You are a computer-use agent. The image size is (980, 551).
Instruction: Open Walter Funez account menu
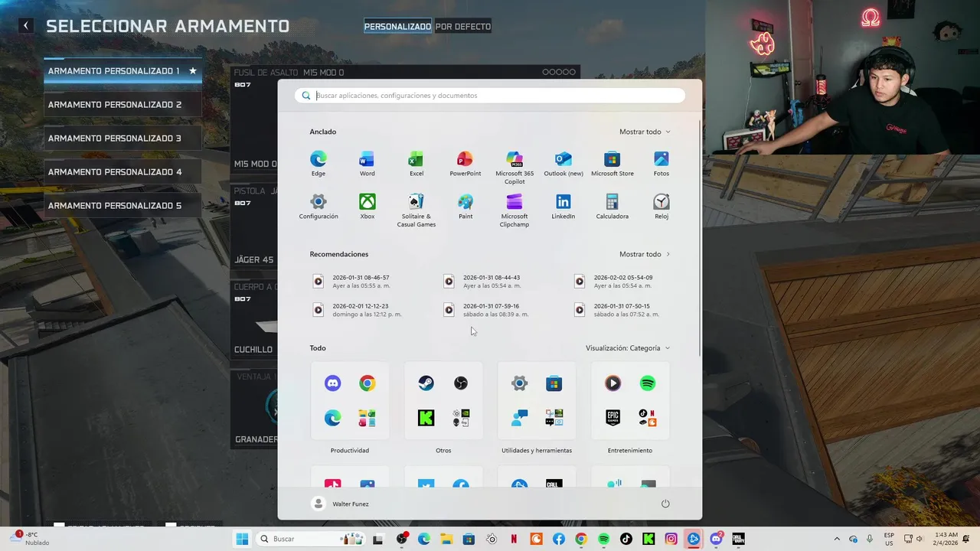click(340, 504)
